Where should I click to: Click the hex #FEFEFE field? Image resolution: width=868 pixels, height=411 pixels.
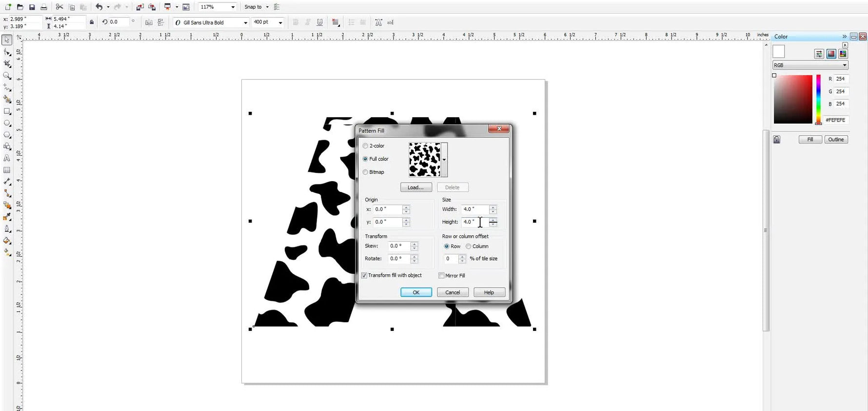(836, 120)
